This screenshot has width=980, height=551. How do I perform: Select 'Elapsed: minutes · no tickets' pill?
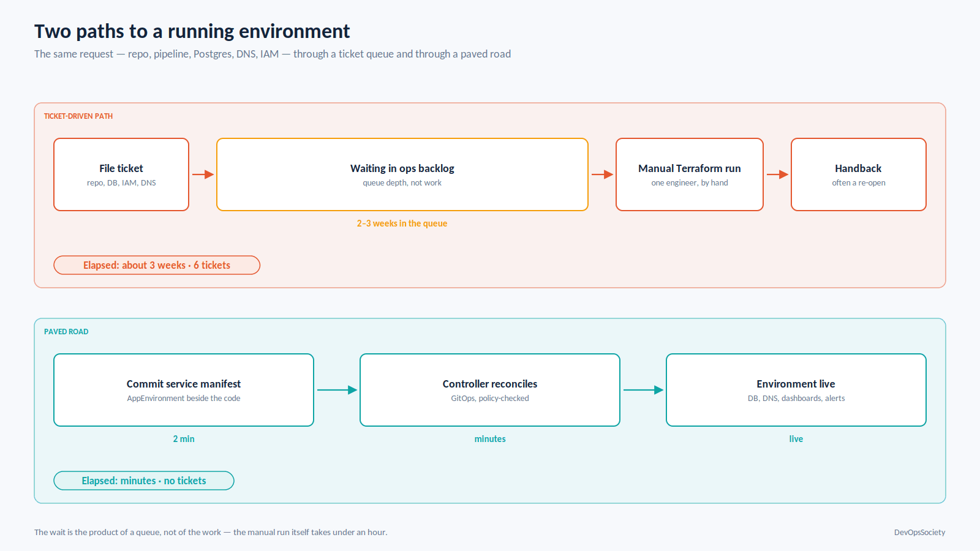[x=144, y=481]
